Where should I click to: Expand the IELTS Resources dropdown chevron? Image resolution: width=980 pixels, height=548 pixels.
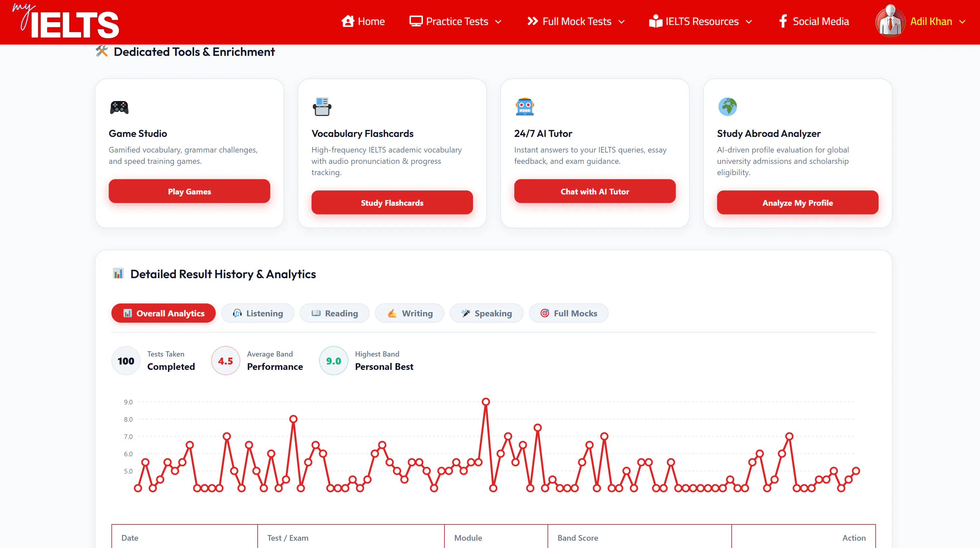click(749, 22)
